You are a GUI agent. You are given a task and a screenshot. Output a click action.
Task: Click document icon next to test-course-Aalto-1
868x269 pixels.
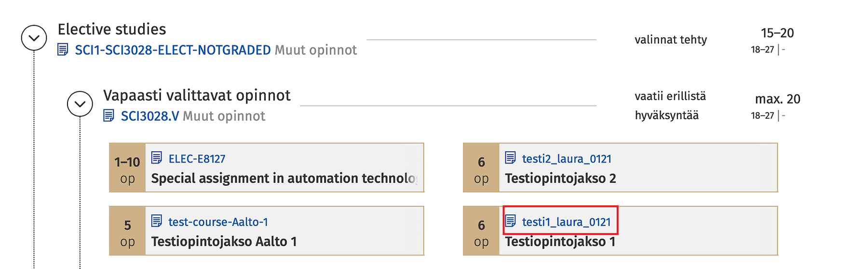[157, 221]
